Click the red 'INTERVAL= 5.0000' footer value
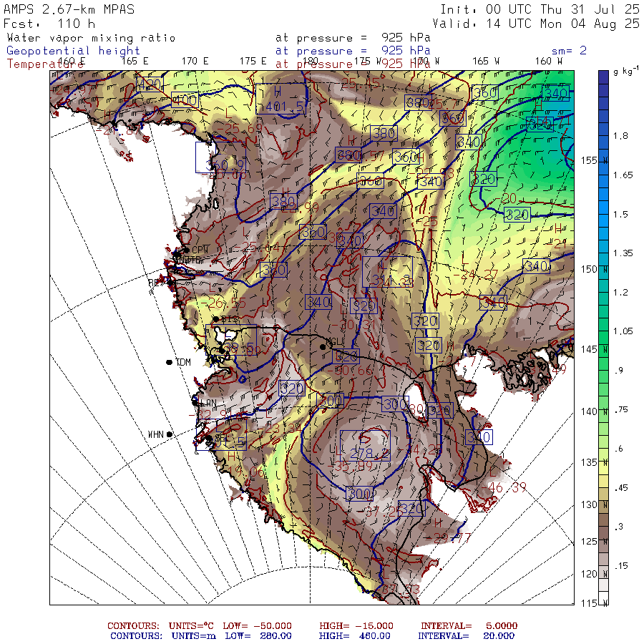This screenshot has width=644, height=644. [469, 626]
